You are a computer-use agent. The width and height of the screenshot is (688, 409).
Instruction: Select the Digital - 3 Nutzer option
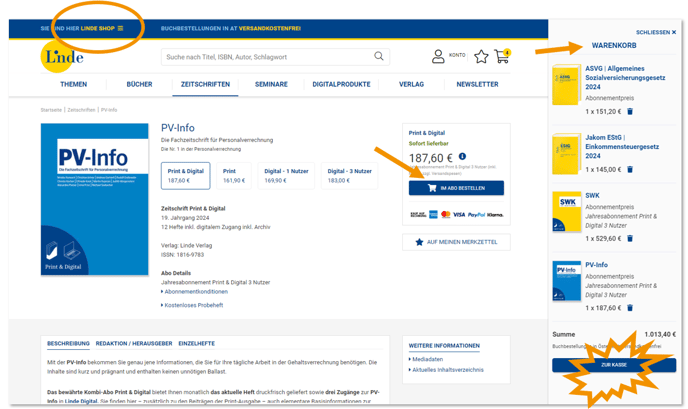click(x=349, y=176)
